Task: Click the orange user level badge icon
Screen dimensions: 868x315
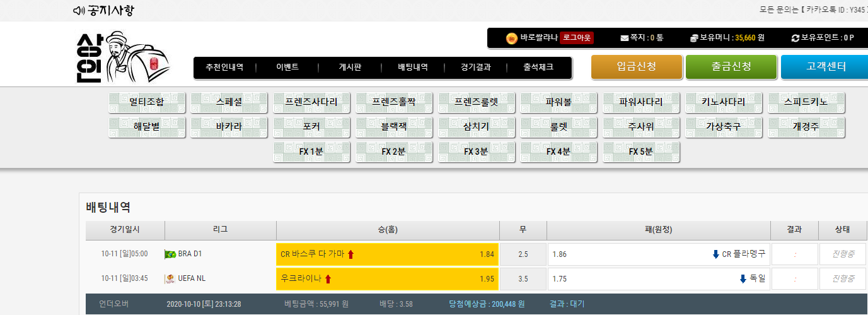Action: (512, 38)
